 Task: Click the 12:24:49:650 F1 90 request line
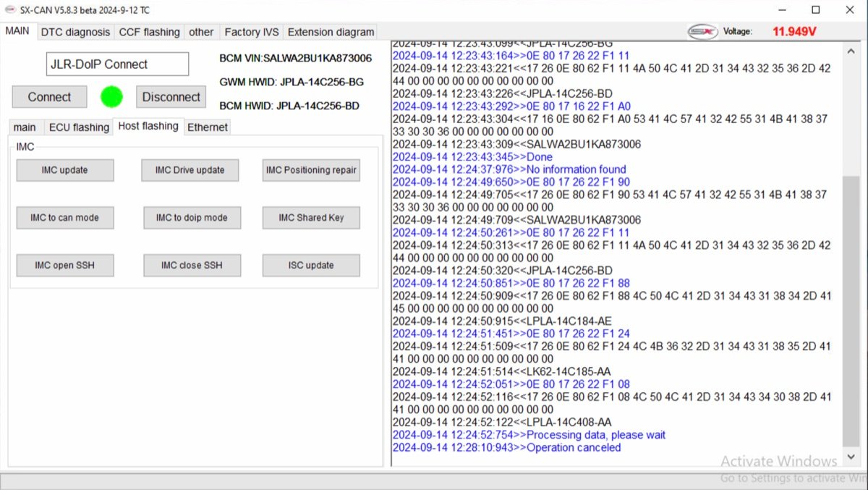pyautogui.click(x=511, y=182)
